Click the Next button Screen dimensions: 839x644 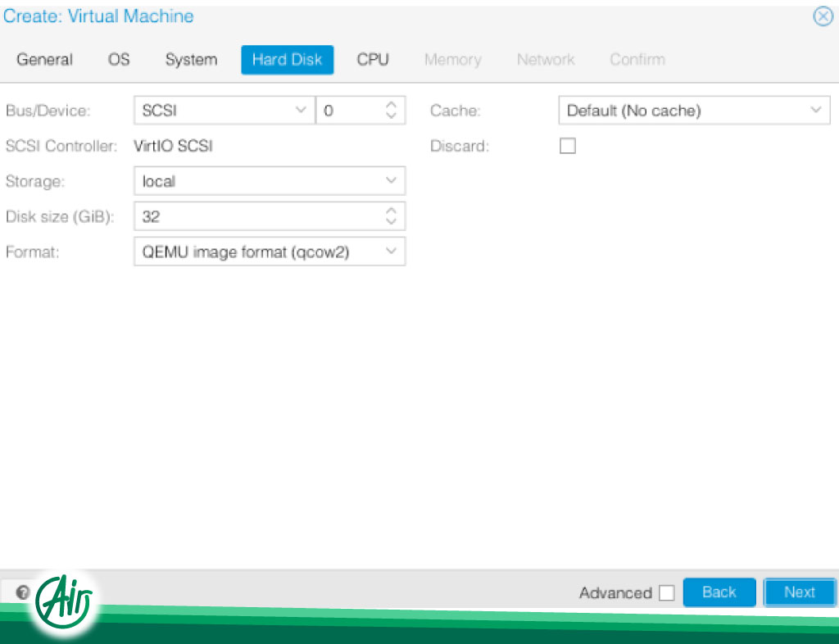(x=800, y=592)
